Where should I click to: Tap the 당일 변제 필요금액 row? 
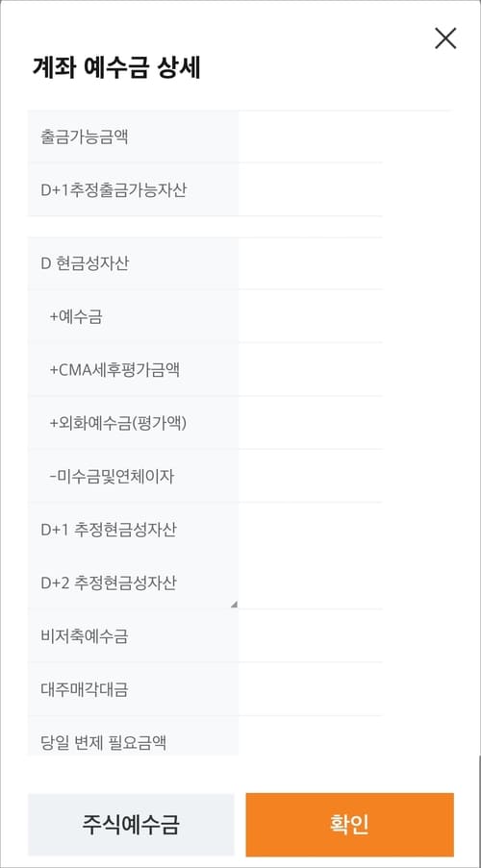(x=205, y=735)
